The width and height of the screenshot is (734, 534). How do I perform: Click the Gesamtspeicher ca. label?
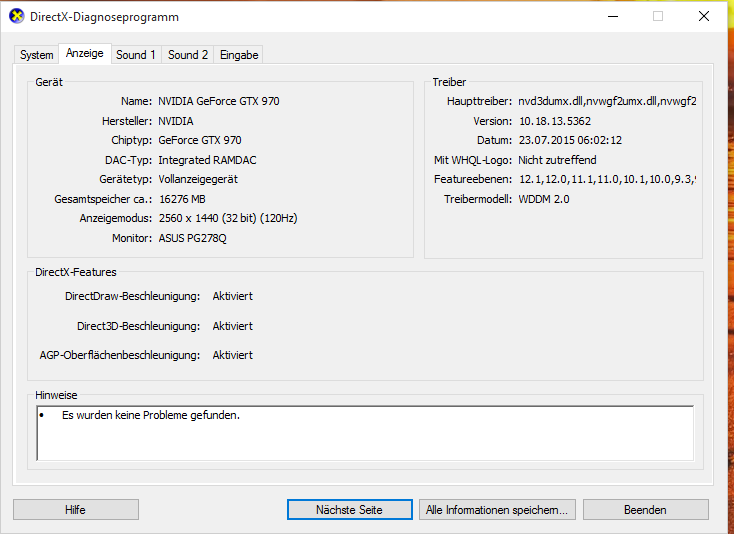(x=103, y=199)
